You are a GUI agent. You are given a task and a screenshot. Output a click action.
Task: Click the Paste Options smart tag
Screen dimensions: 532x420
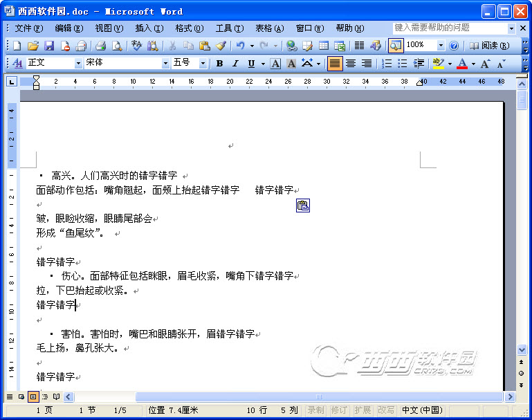point(303,206)
